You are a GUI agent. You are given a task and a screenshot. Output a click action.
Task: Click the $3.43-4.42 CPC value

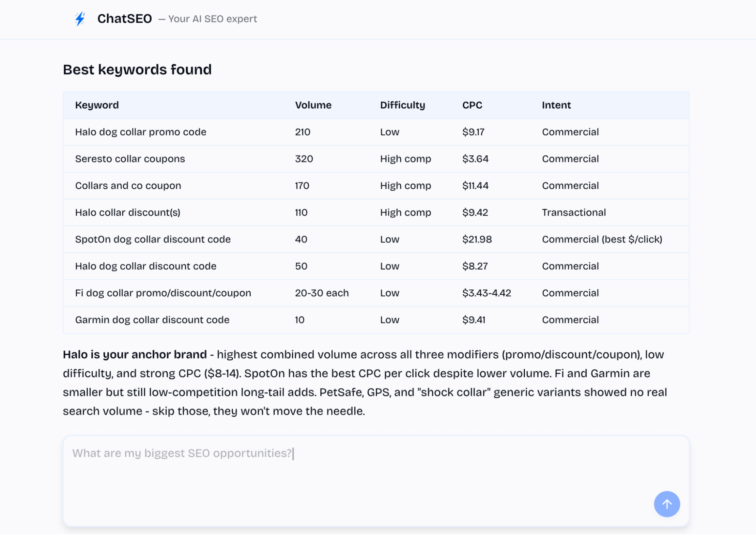[x=487, y=293]
